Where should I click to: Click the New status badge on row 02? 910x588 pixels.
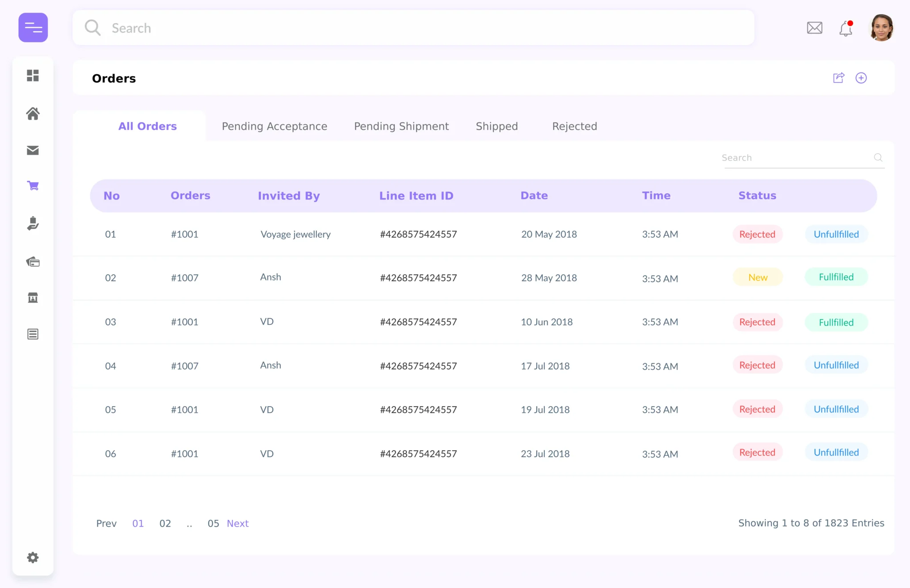pyautogui.click(x=758, y=277)
